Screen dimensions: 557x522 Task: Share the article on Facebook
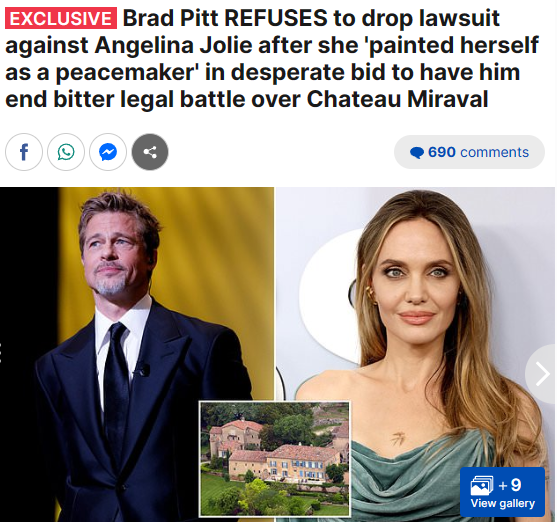tap(24, 152)
